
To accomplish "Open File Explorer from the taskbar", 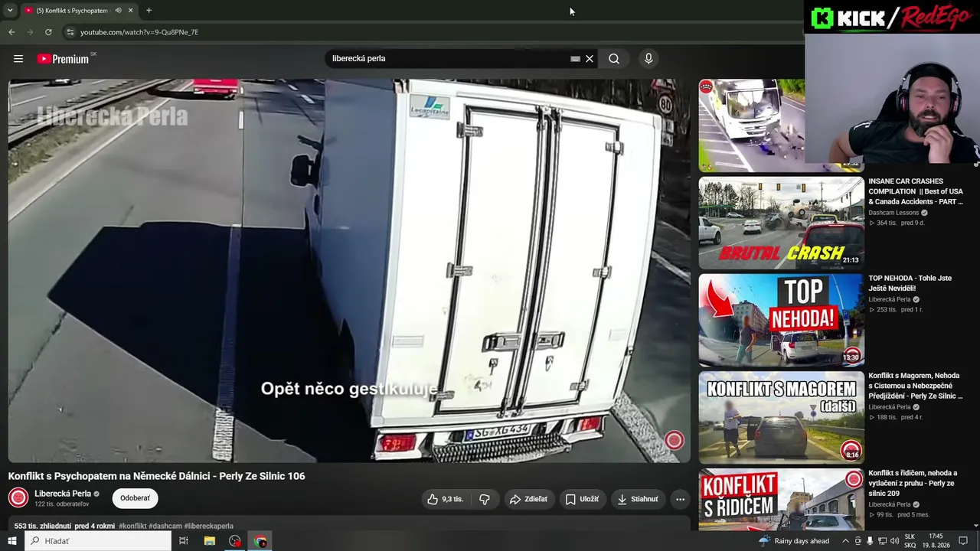I will coord(209,541).
